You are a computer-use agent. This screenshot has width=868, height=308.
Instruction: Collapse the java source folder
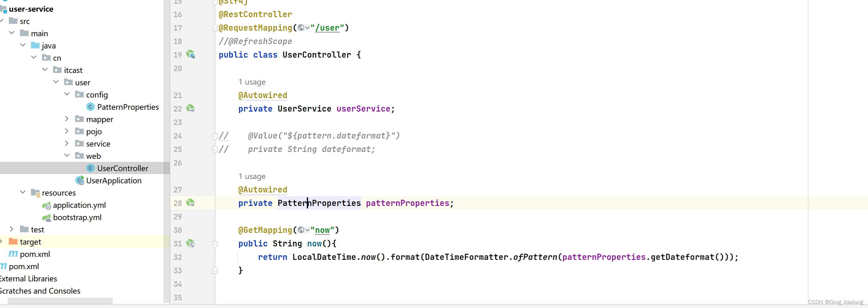pyautogui.click(x=23, y=45)
